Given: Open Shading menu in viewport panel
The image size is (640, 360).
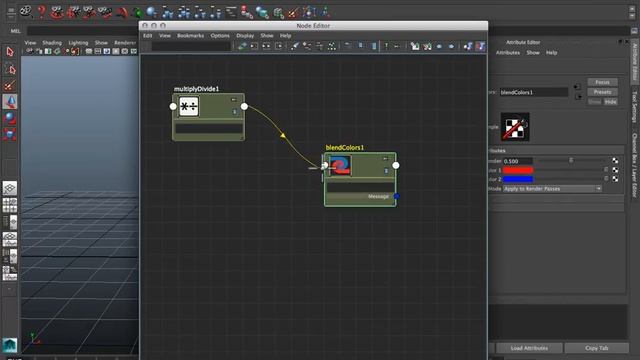Looking at the screenshot, I should point(52,43).
